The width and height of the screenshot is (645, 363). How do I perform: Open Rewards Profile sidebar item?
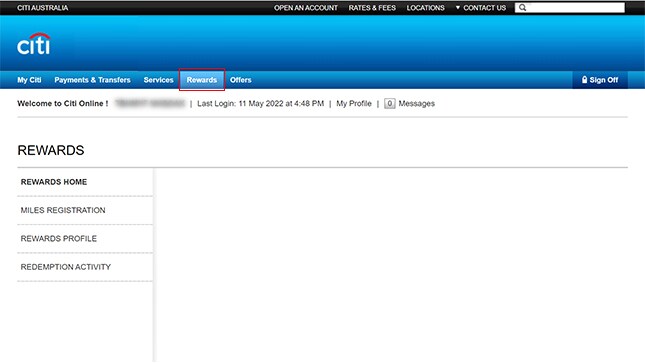click(x=85, y=239)
